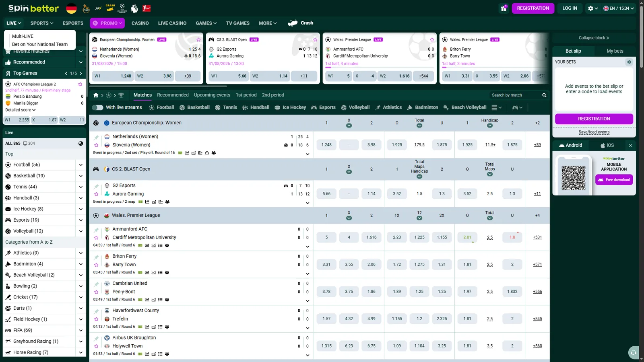Screen dimensions: 644x362
Task: Show next Top Games card arrow
Action: (x=81, y=73)
